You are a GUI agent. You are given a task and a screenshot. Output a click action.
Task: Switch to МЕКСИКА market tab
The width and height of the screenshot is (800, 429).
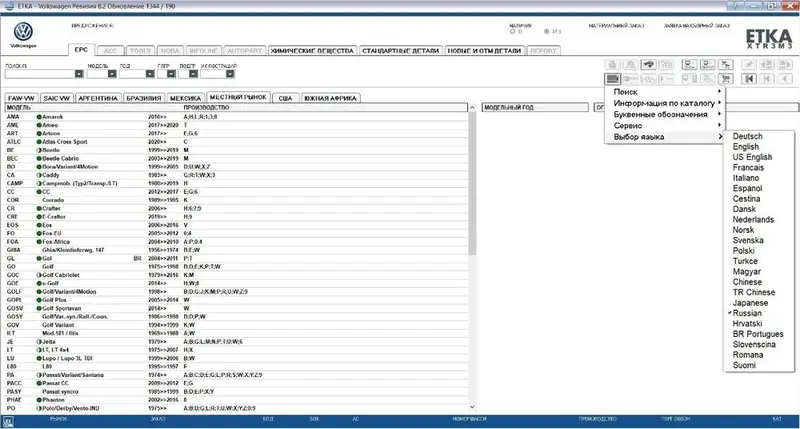pyautogui.click(x=185, y=98)
